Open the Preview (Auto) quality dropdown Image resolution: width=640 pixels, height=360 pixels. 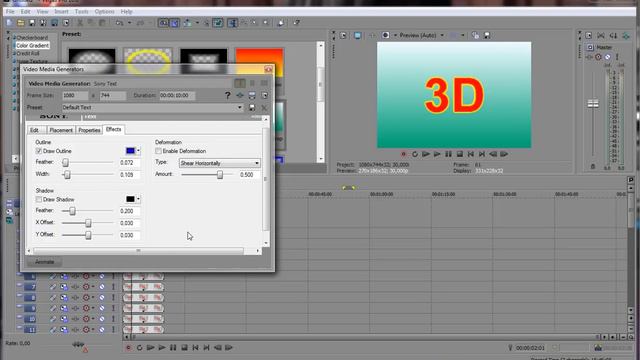click(442, 36)
